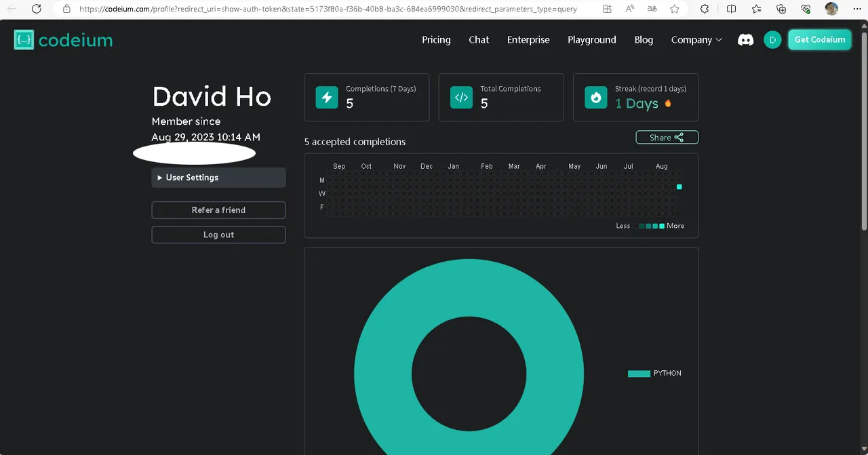The image size is (868, 455).
Task: Expand the User Settings section
Action: 218,178
